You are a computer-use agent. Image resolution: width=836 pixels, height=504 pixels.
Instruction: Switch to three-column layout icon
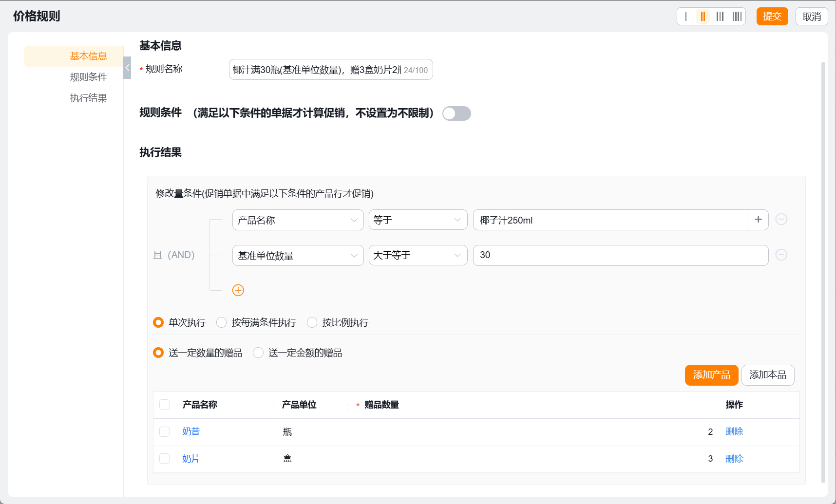click(x=720, y=17)
